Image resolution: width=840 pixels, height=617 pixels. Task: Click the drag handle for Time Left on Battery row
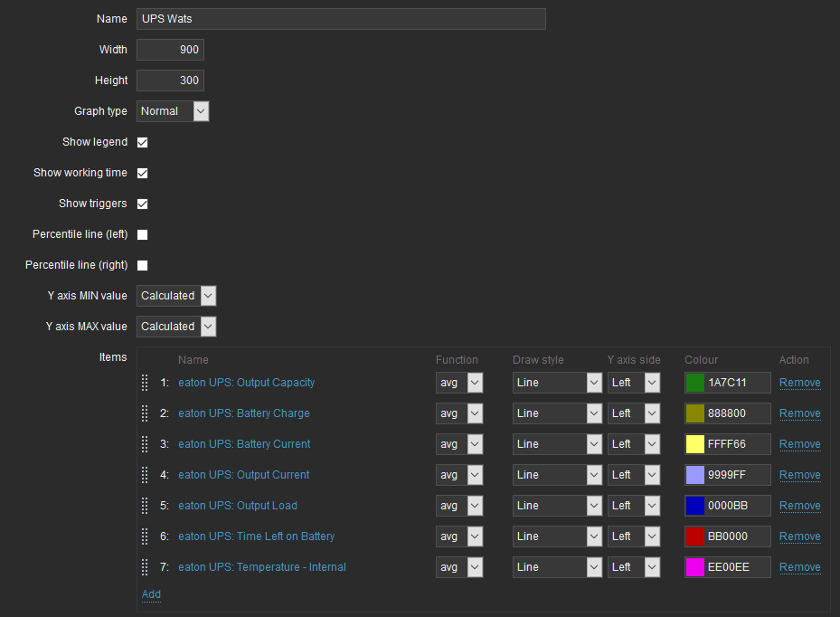pos(145,536)
